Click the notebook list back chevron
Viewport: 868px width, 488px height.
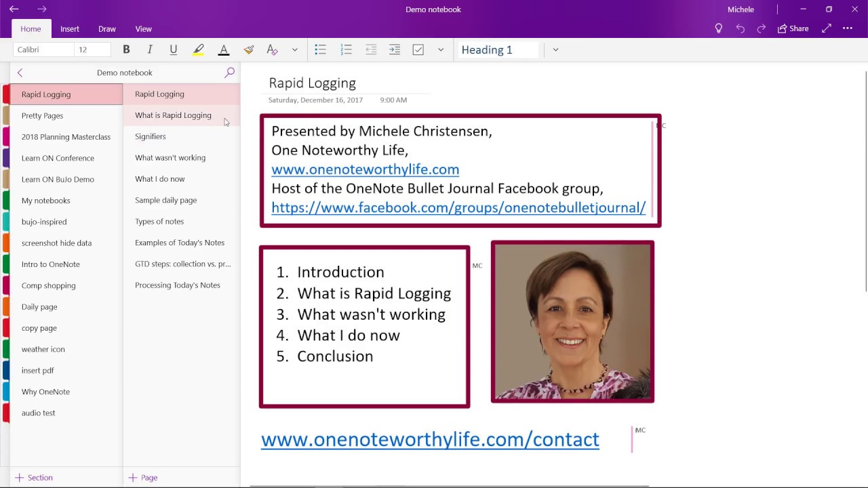[20, 73]
